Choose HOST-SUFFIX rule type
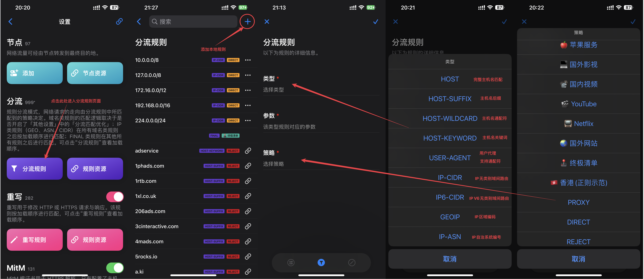 pos(450,99)
